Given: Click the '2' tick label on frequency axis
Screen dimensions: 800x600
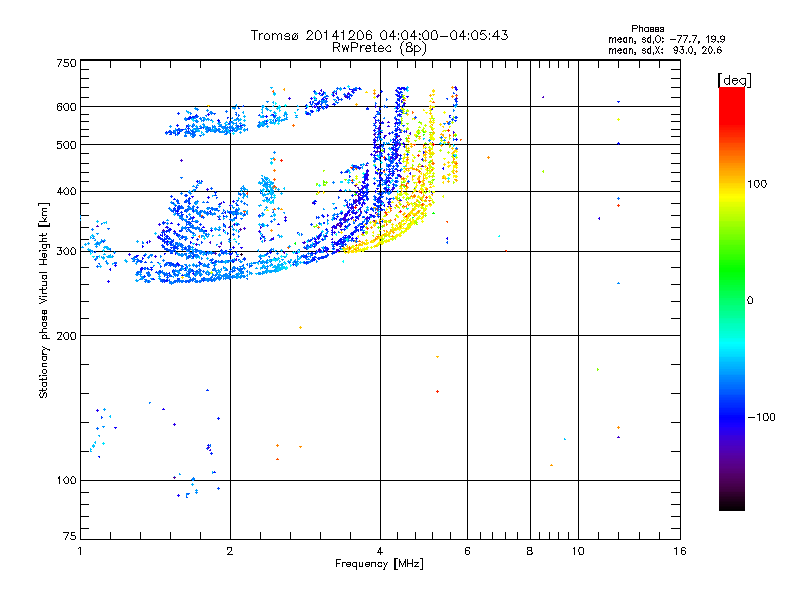Looking at the screenshot, I should [x=230, y=551].
